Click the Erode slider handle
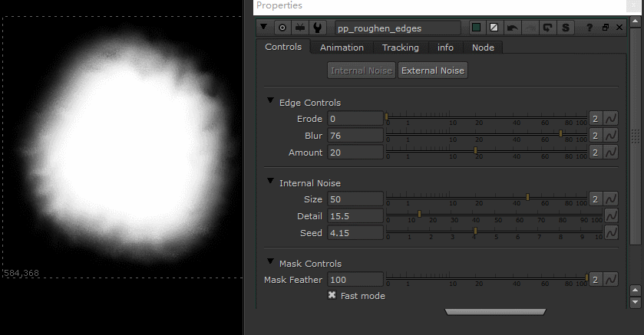 (x=387, y=117)
